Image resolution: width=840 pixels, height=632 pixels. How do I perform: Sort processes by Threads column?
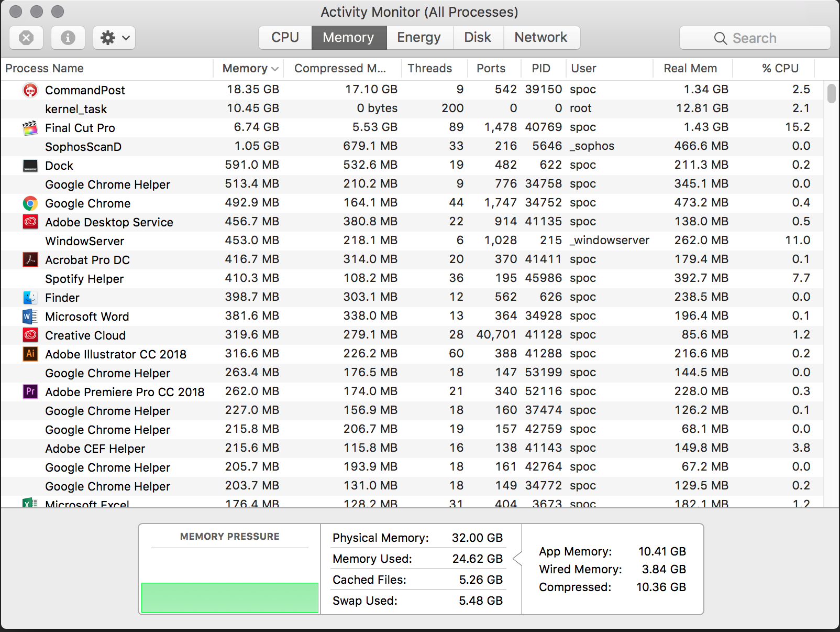click(430, 68)
